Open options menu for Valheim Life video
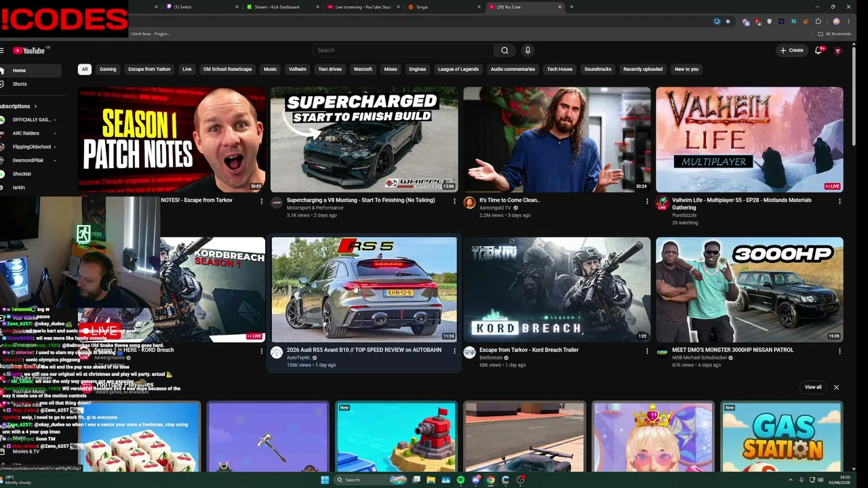Screen dimensions: 868x488 pyautogui.click(x=840, y=201)
